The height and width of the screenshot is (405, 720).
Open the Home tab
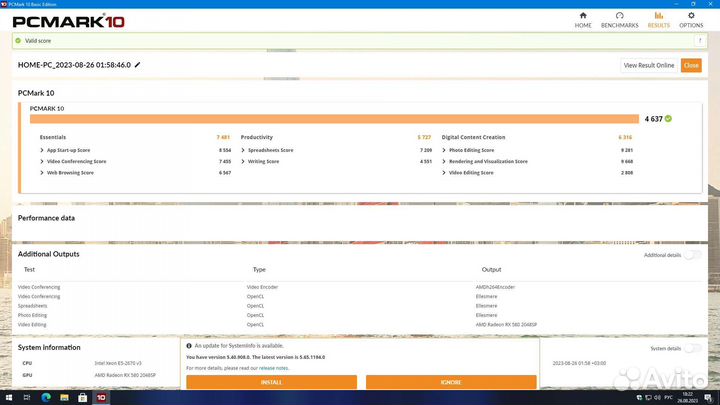[583, 20]
